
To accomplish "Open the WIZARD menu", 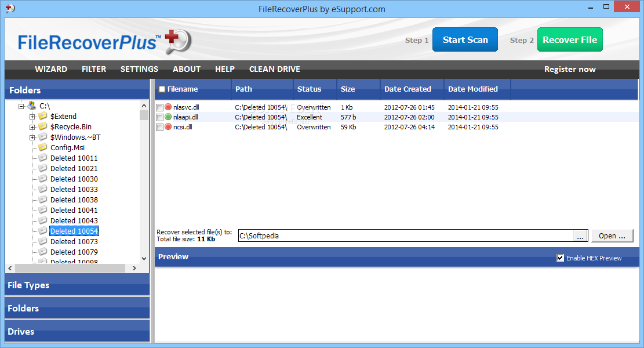I will 51,69.
